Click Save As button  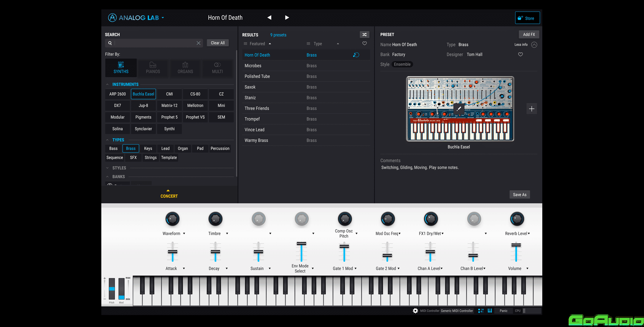click(520, 194)
